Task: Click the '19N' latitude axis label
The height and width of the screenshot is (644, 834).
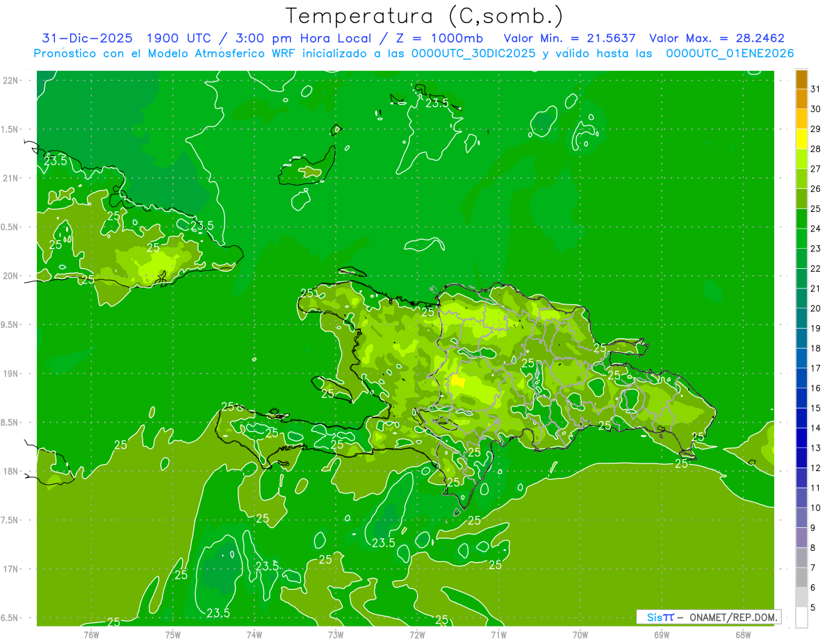Action: [11, 374]
